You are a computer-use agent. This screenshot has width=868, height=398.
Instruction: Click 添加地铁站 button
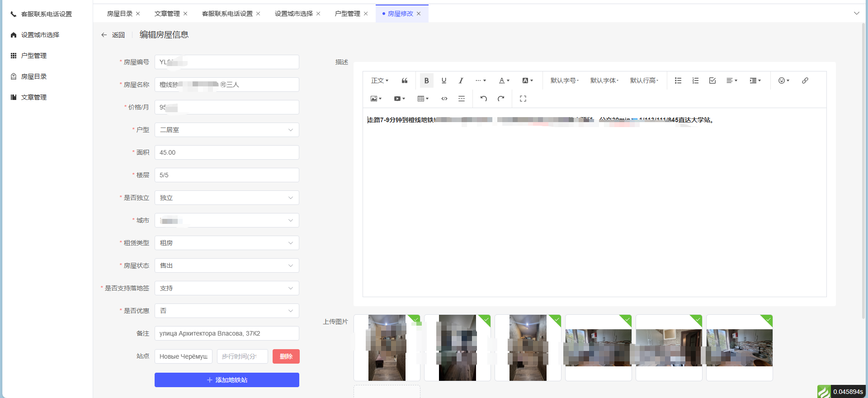[x=227, y=380]
